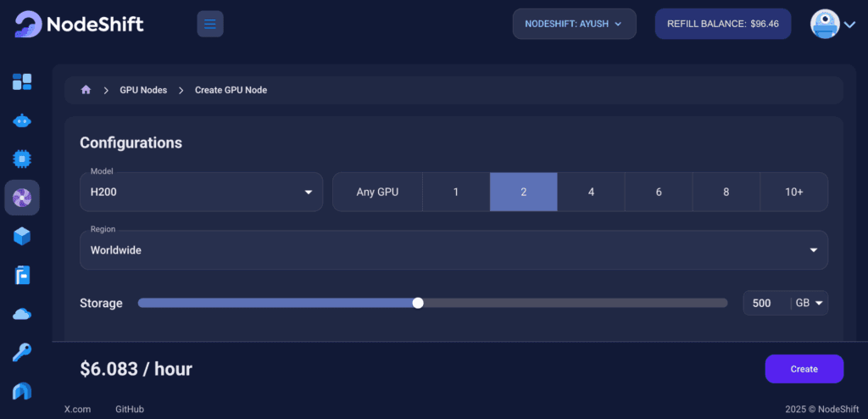Toggle the hamburger menu button
Viewport: 868px width, 419px height.
pos(210,24)
